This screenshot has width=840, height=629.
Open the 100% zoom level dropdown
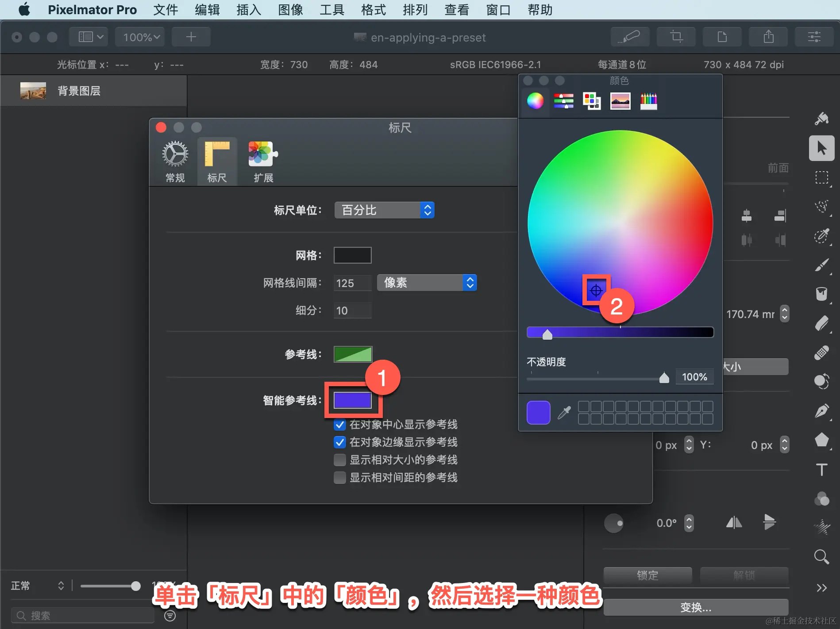click(140, 37)
